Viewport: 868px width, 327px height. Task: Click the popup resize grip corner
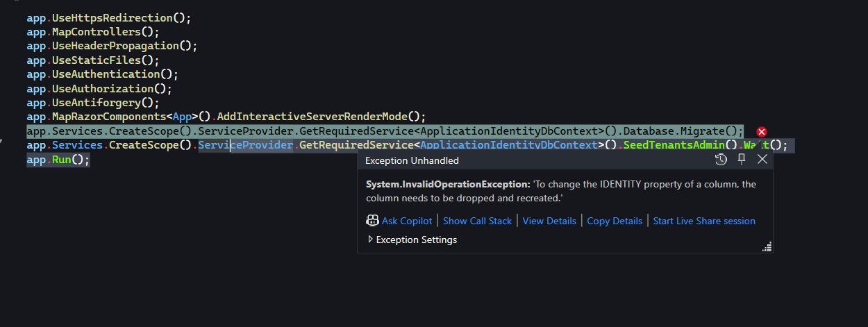(x=767, y=246)
